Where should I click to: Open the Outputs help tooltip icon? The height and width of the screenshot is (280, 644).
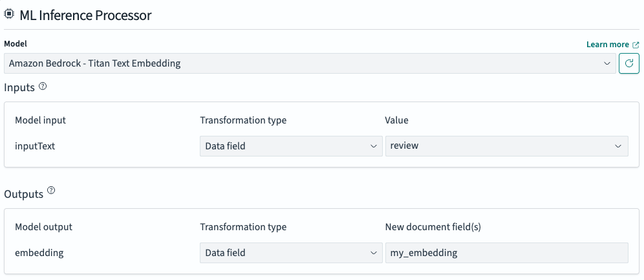coord(51,191)
